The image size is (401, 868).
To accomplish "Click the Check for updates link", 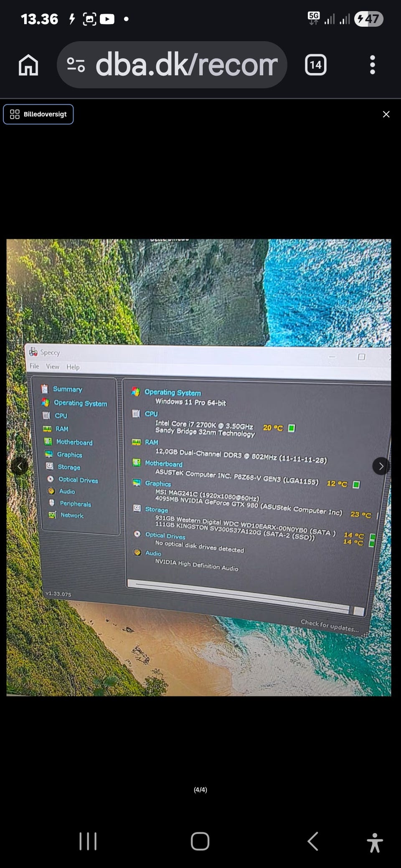I will pos(329,626).
